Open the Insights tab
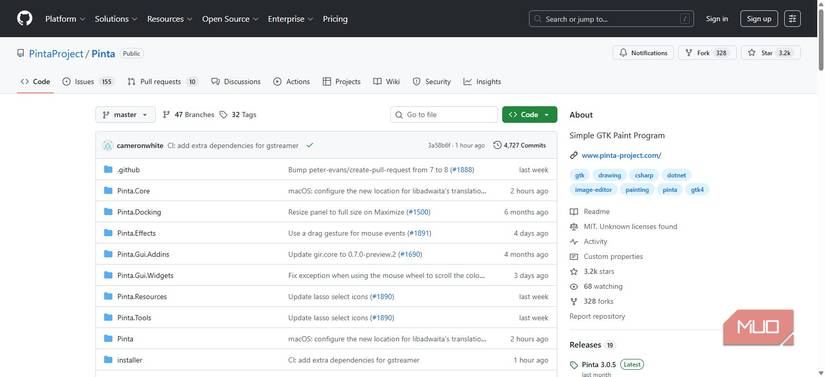Screen dimensions: 825x377 click(482, 81)
